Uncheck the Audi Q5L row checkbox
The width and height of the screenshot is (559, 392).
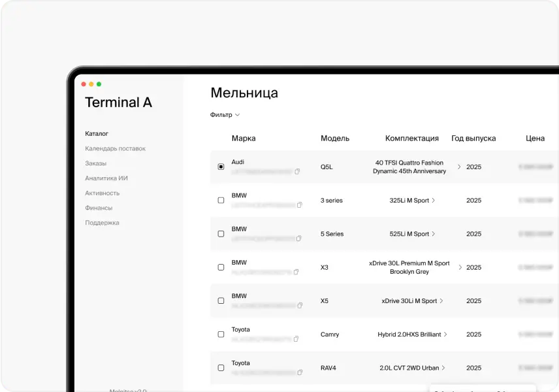pyautogui.click(x=221, y=167)
